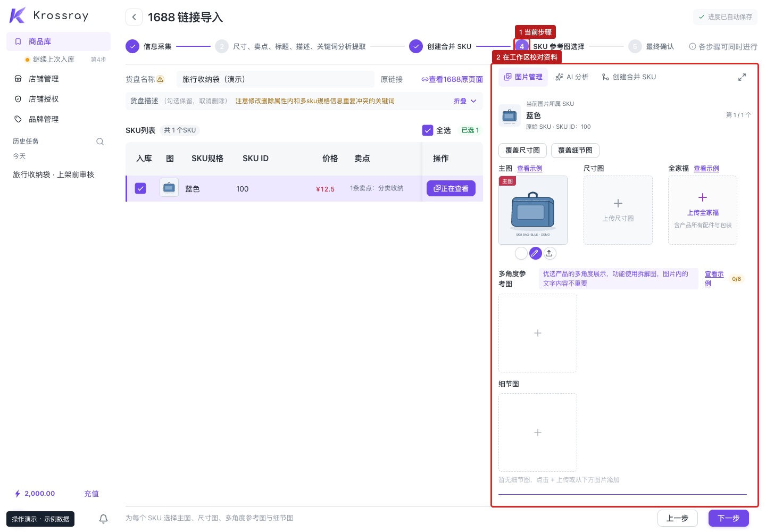Click 上传全家福 upload box
This screenshot has width=766, height=532.
tap(703, 210)
